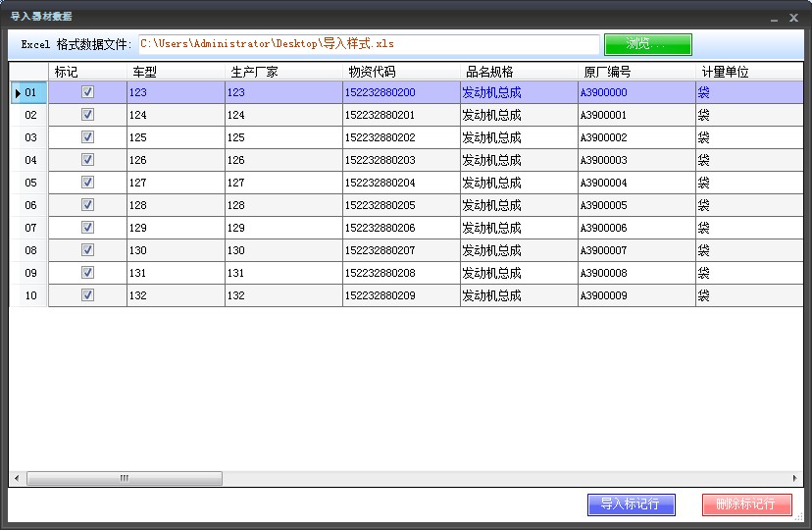This screenshot has width=812, height=530.
Task: Click the green 浏览 browse button
Action: [647, 44]
